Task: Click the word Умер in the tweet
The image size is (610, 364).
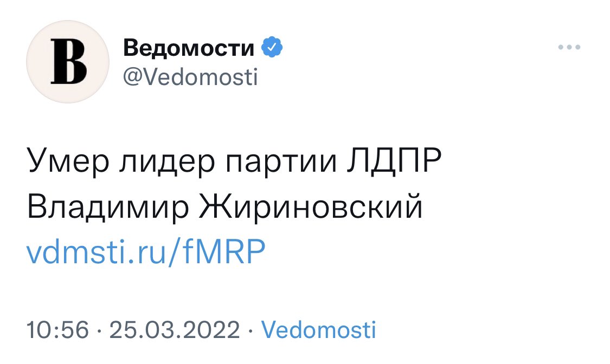Action: click(68, 161)
